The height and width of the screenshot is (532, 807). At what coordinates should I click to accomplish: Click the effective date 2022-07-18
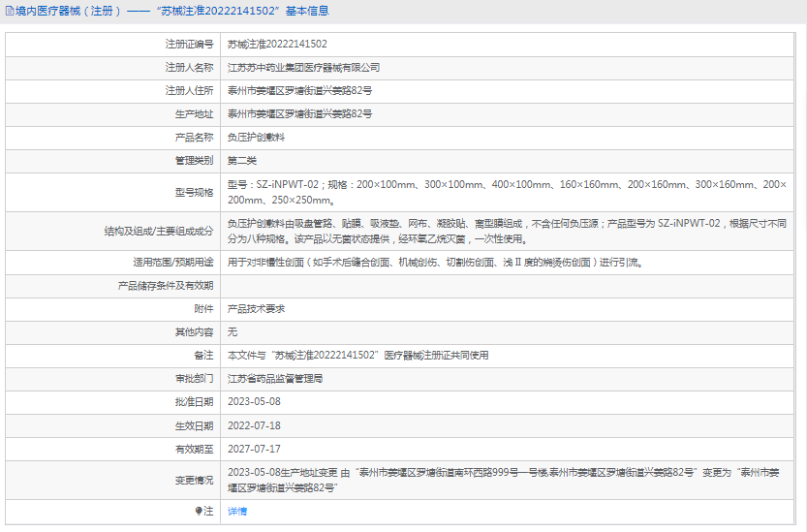[254, 426]
